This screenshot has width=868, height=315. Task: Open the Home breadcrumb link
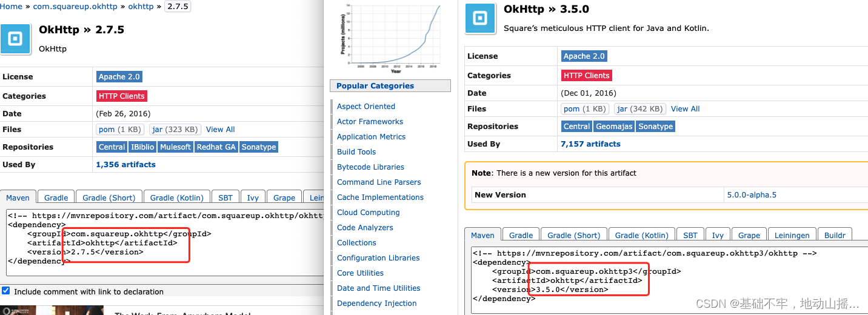tap(12, 6)
